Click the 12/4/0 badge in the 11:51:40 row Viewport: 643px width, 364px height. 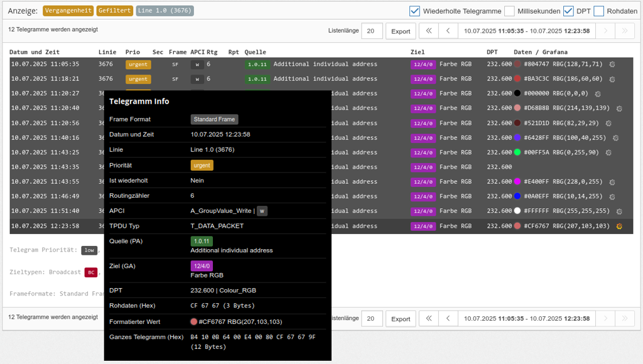[x=423, y=211]
